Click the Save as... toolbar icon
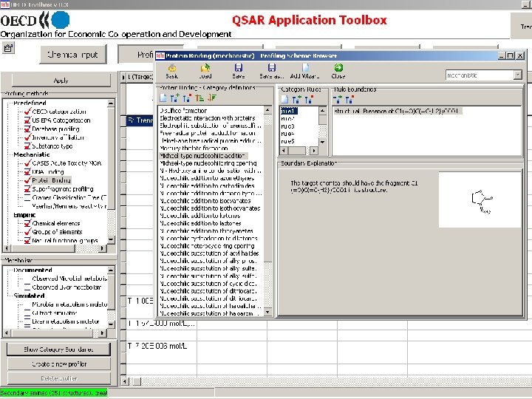This screenshot has width=532, height=399. pos(271,71)
